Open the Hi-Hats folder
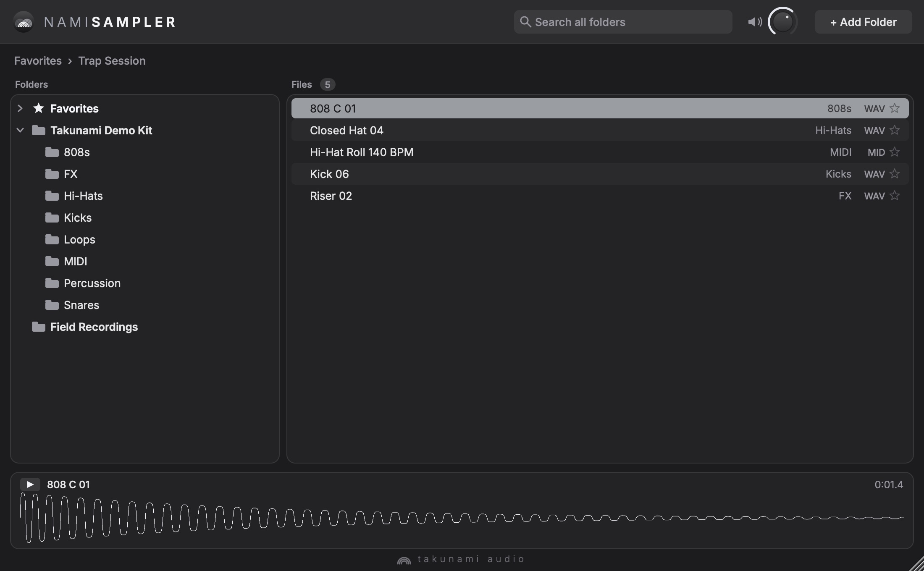Viewport: 924px width, 571px height. coord(145,196)
